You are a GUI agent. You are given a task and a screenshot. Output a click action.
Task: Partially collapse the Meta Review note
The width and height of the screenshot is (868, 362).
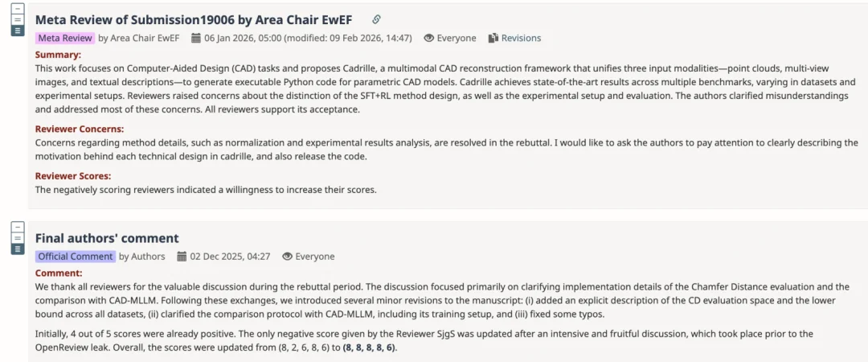coord(17,19)
